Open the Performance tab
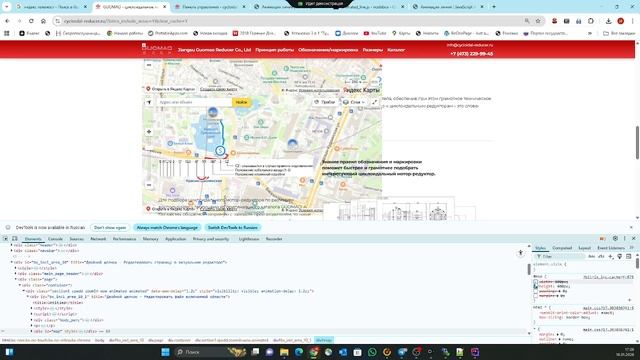 click(x=124, y=239)
